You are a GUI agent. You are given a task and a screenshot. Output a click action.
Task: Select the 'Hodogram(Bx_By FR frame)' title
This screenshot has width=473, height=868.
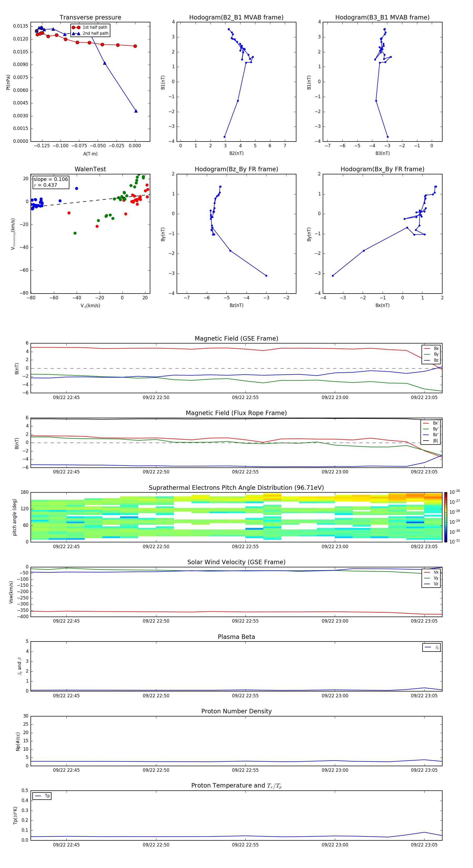382,169
